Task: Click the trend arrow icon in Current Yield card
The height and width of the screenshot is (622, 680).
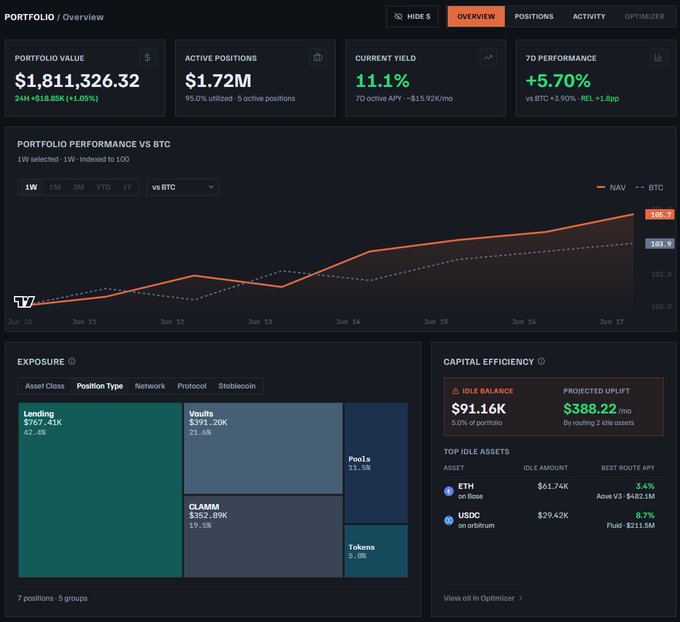Action: [488, 57]
